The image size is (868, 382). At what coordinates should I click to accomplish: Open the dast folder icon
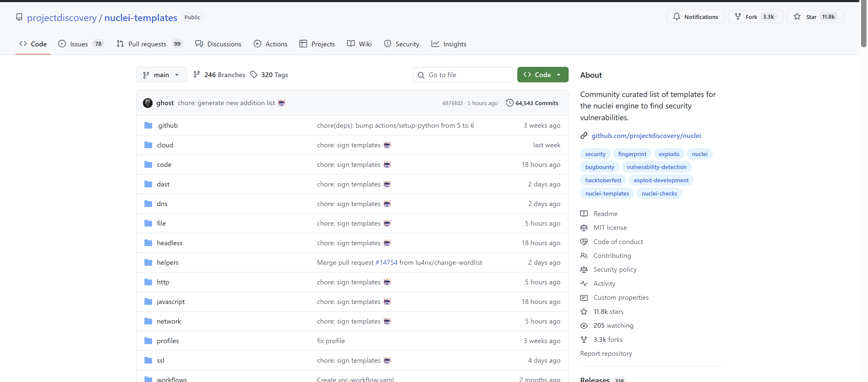click(148, 184)
